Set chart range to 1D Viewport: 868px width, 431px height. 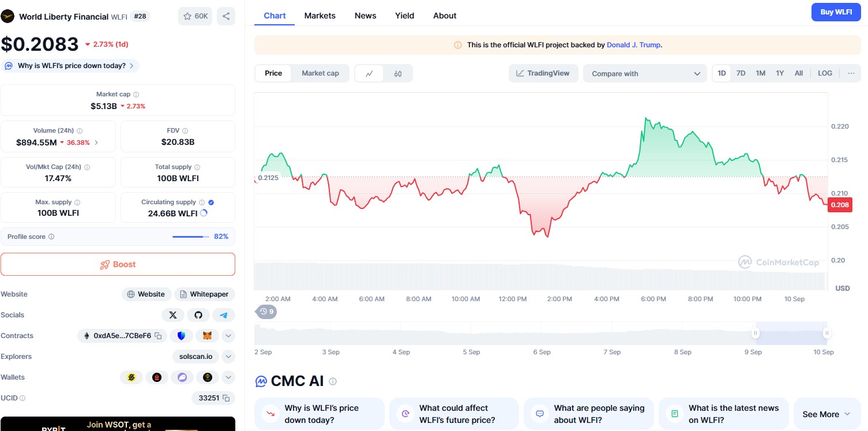(722, 73)
